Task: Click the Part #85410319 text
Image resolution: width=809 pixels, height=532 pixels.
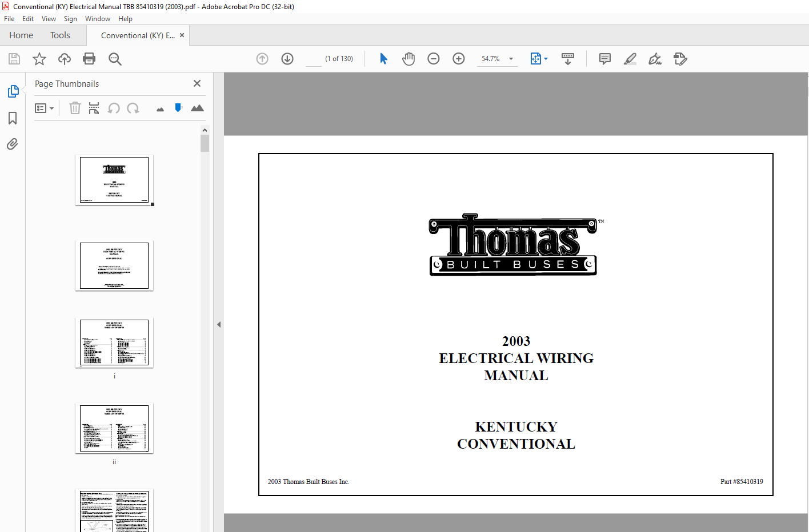Action: [x=742, y=482]
